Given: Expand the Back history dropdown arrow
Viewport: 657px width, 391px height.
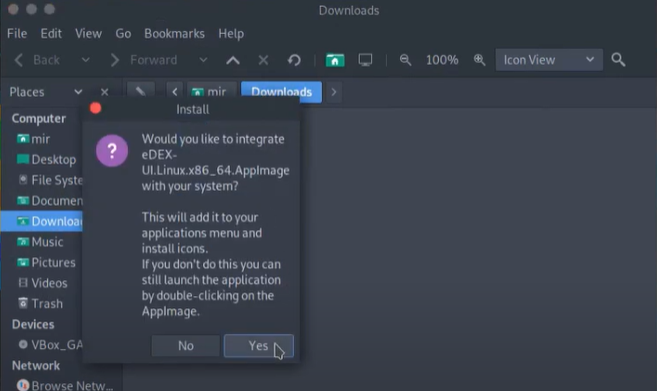Looking at the screenshot, I should 85,60.
